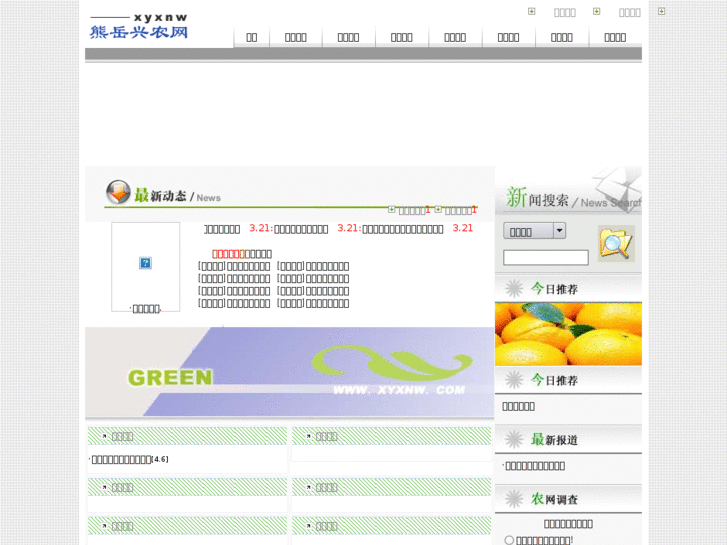The height and width of the screenshot is (545, 727).
Task: Click the broken image question-mark placeholder
Action: pyautogui.click(x=145, y=263)
